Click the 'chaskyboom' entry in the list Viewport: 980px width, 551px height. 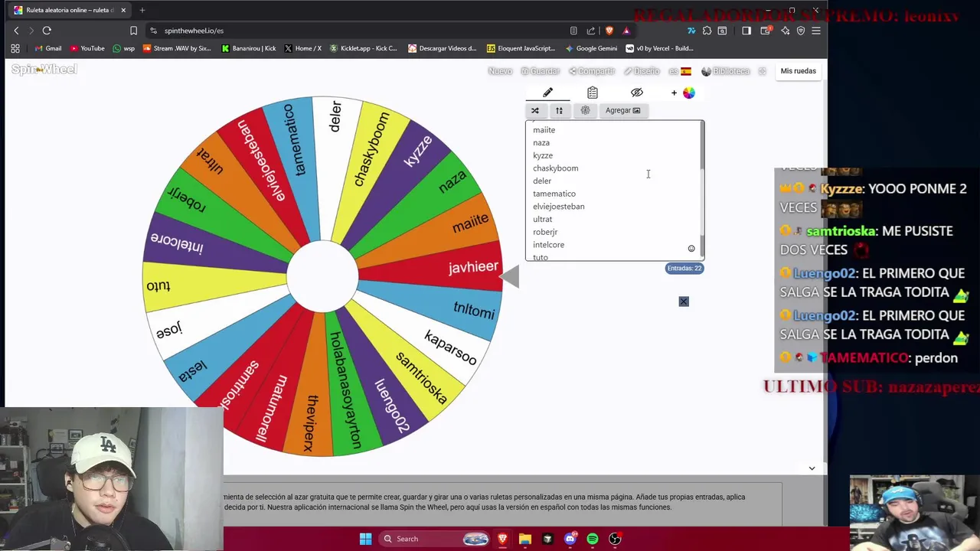[555, 168]
